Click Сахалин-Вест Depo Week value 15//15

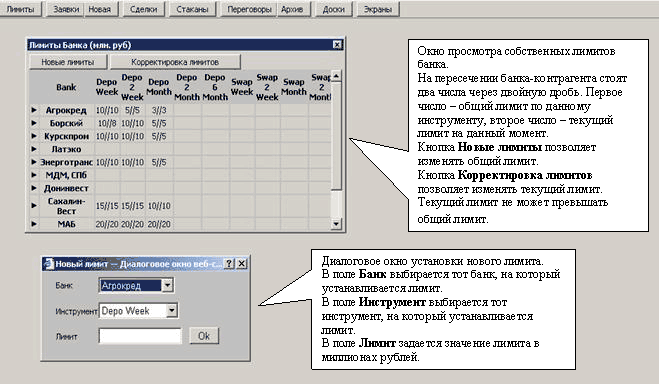coord(107,206)
